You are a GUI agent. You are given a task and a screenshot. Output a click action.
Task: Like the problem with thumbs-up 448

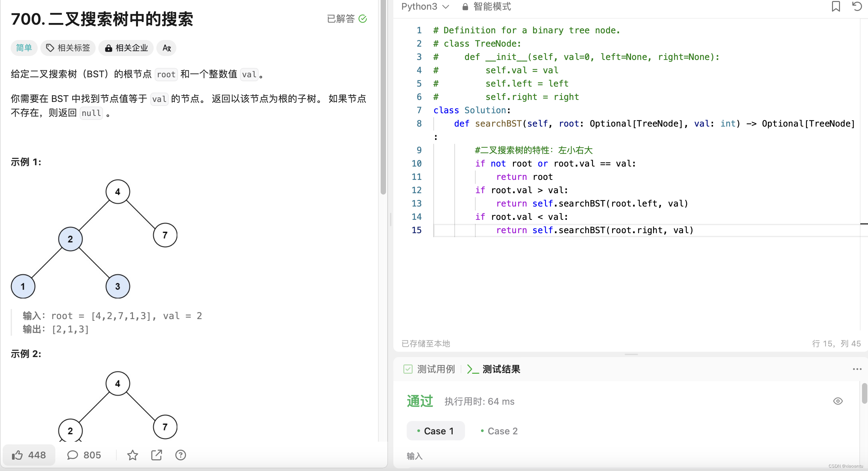29,455
